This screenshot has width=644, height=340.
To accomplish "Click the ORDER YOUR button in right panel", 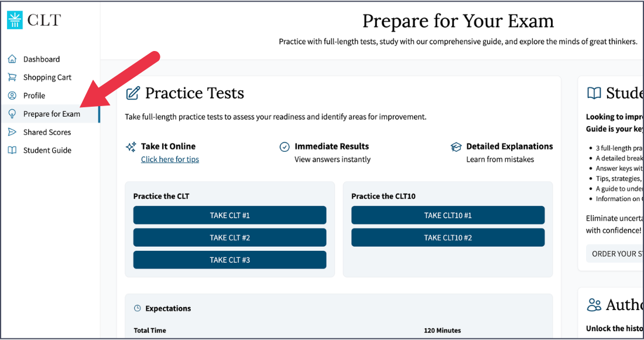I will (615, 254).
